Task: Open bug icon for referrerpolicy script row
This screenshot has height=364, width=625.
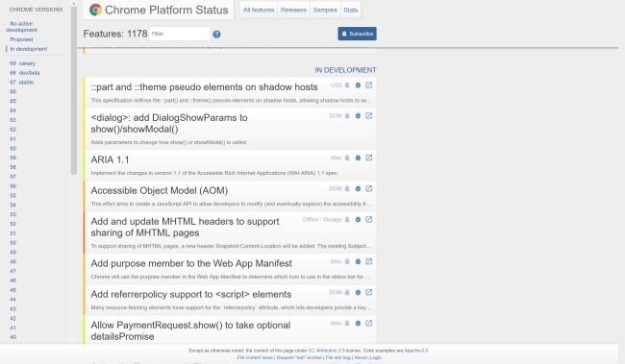Action: pos(358,292)
